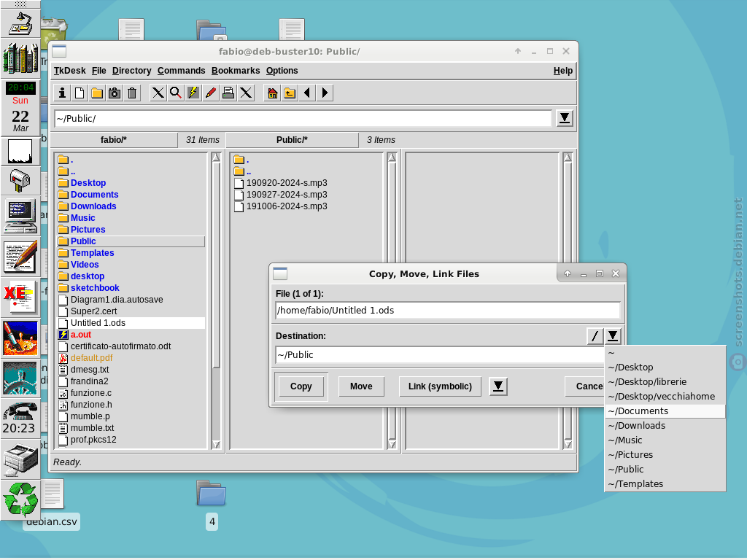The width and height of the screenshot is (747, 560).
Task: Open dropdown arrow next to Link (symbolic)
Action: 498,386
